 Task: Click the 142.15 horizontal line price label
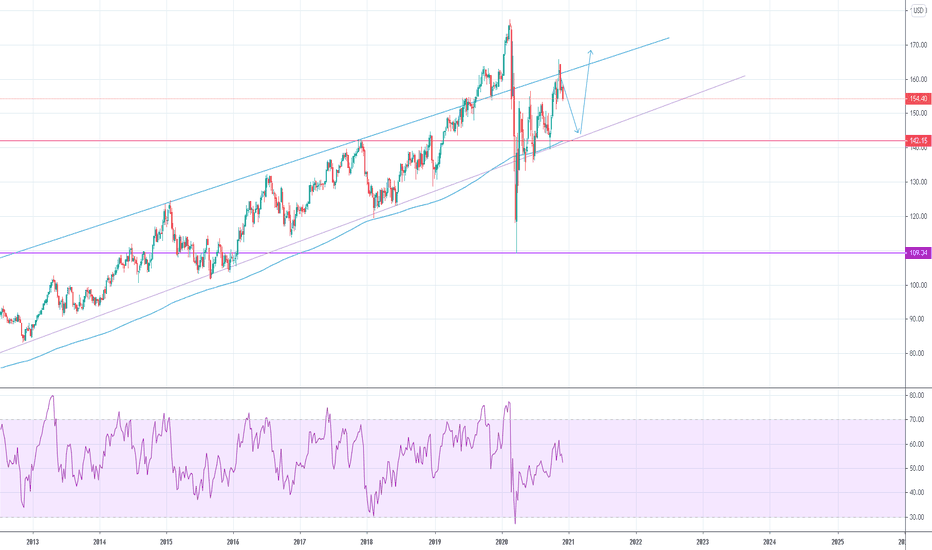(918, 141)
